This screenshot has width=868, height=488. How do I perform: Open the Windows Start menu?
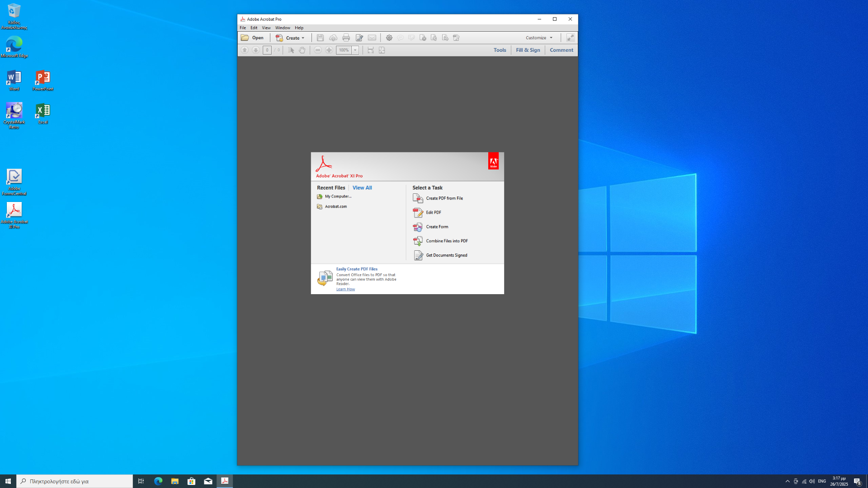tap(8, 481)
